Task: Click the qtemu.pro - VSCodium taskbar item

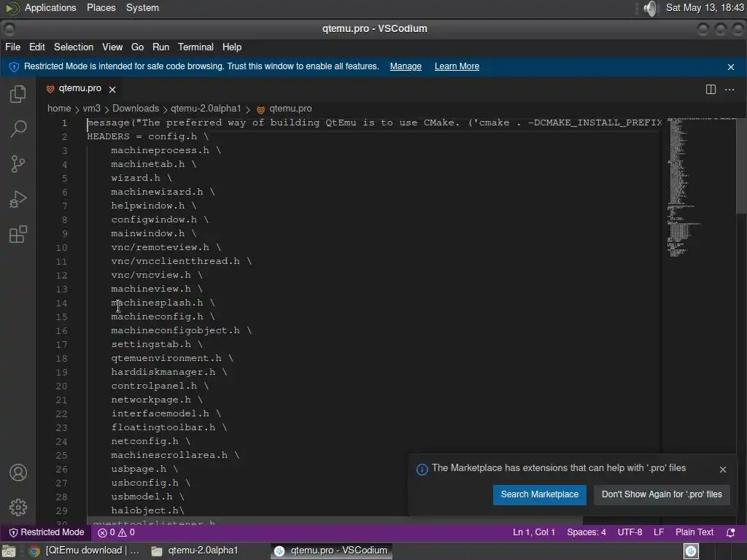Action: (x=332, y=551)
